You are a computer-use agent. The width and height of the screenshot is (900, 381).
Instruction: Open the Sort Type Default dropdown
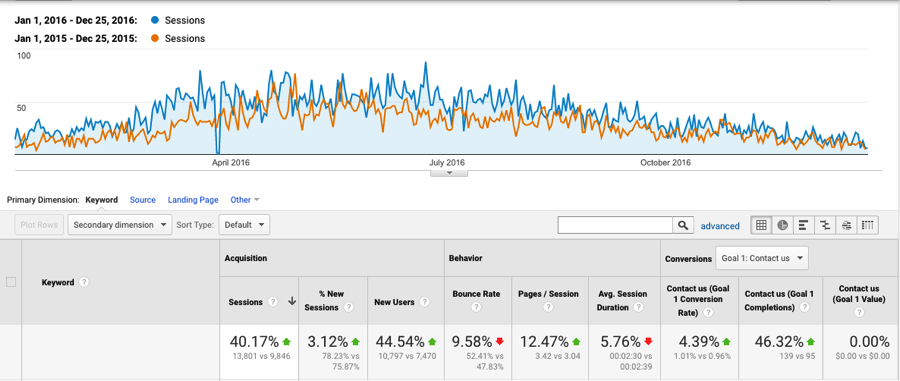245,225
